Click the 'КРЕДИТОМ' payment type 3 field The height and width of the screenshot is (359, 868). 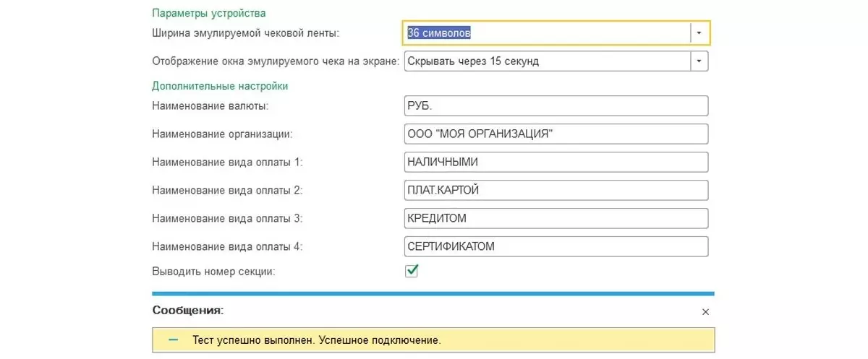click(556, 218)
